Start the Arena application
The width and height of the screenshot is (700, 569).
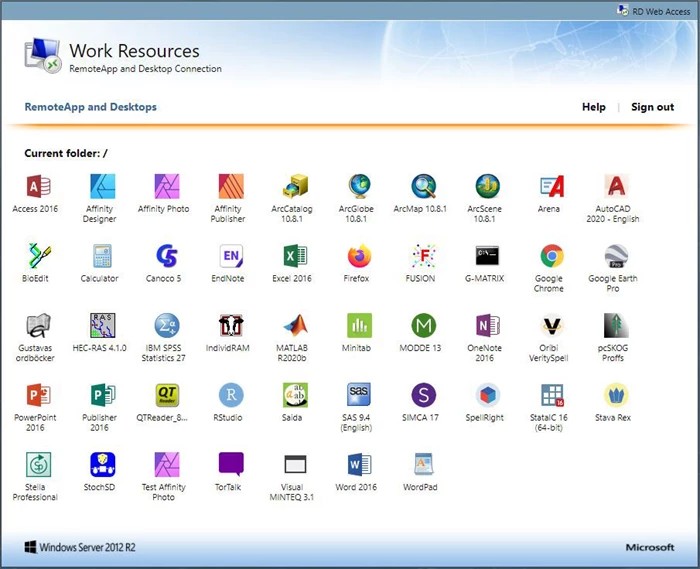tap(552, 186)
